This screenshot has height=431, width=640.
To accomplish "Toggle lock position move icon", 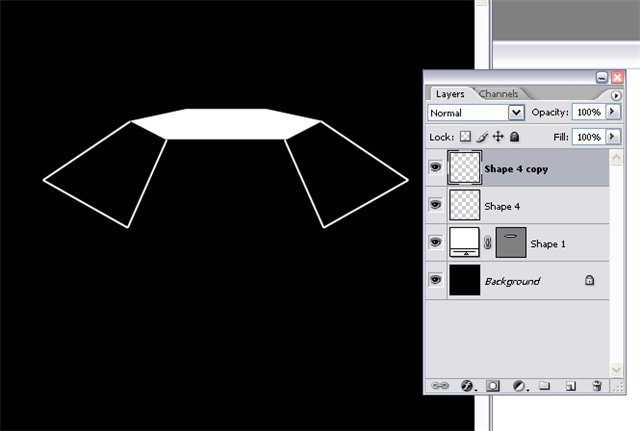I will point(498,136).
